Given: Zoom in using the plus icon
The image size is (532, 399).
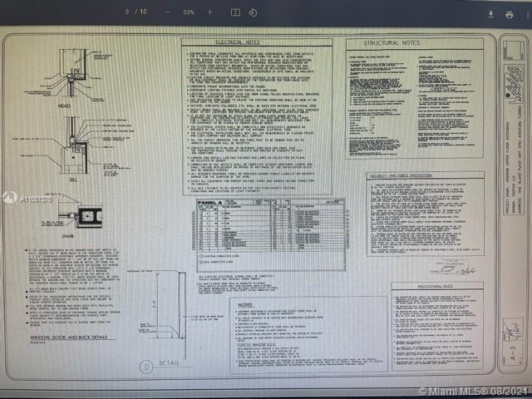Looking at the screenshot, I should (x=209, y=13).
